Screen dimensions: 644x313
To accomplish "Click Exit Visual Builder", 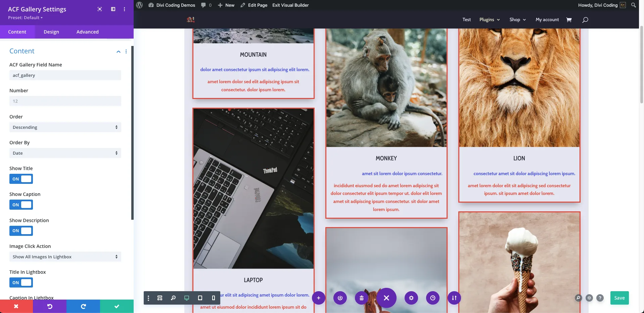I will (290, 5).
